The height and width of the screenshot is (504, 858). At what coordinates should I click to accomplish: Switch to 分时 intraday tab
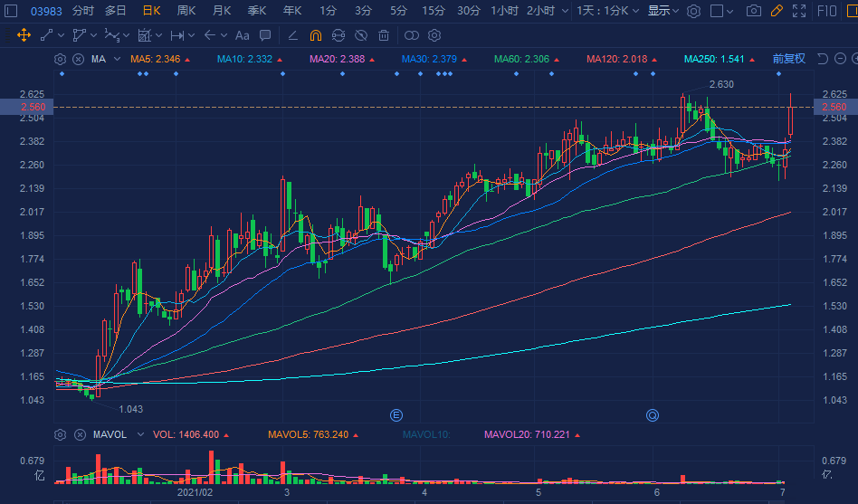pos(82,11)
